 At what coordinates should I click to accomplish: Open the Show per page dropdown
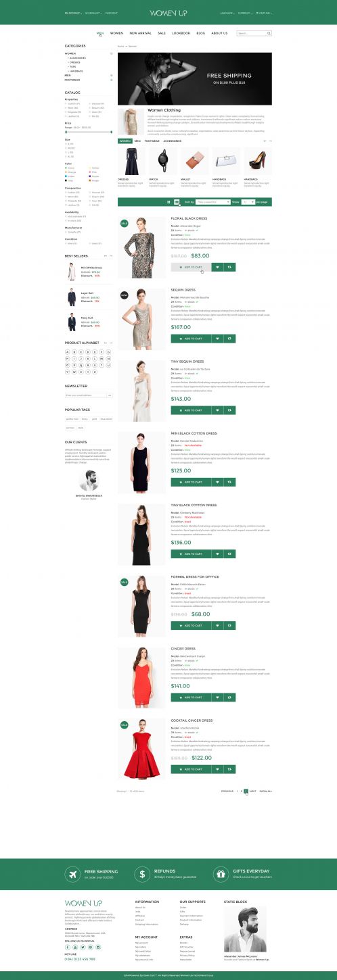[248, 202]
